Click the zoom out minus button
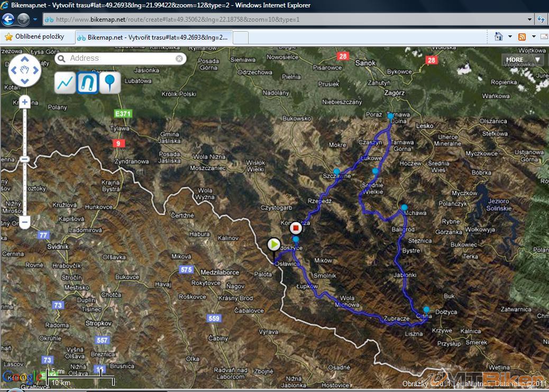 (x=24, y=222)
